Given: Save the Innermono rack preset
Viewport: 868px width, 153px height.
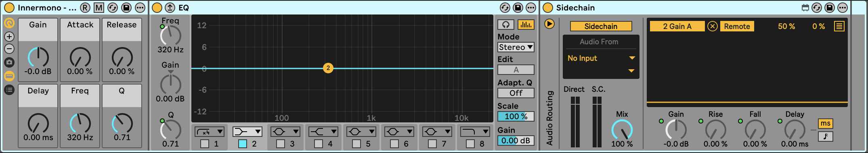Looking at the screenshot, I should (126, 8).
